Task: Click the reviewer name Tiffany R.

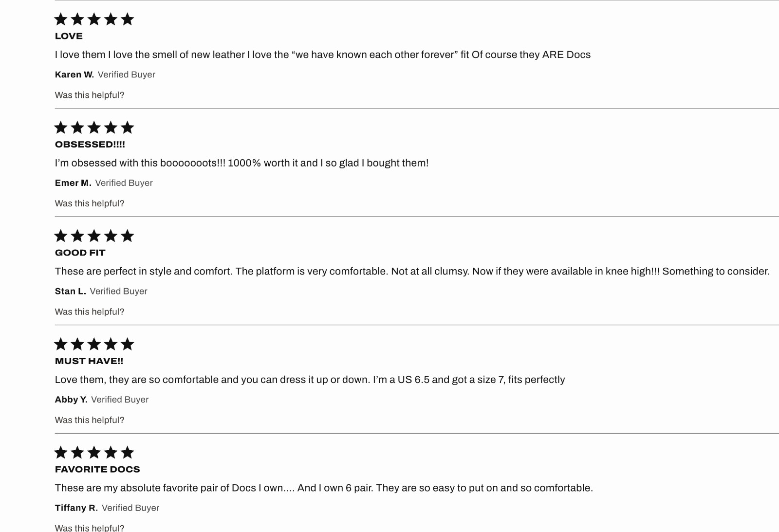Action: pyautogui.click(x=76, y=508)
